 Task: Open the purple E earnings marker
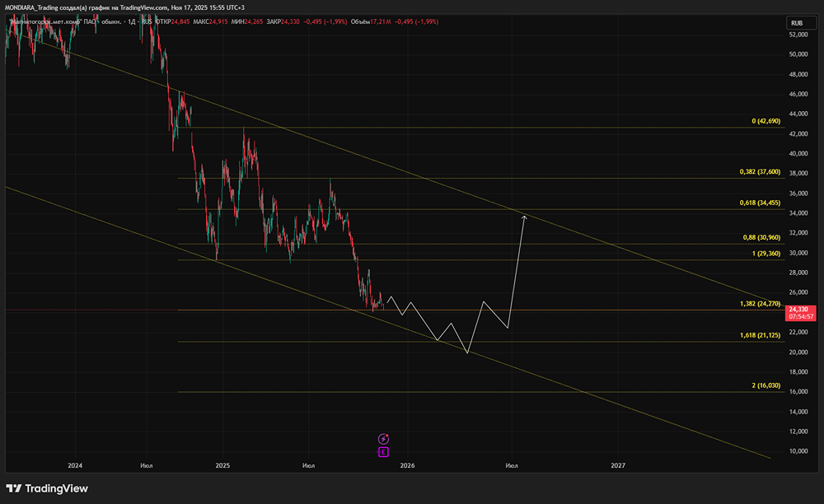(383, 452)
